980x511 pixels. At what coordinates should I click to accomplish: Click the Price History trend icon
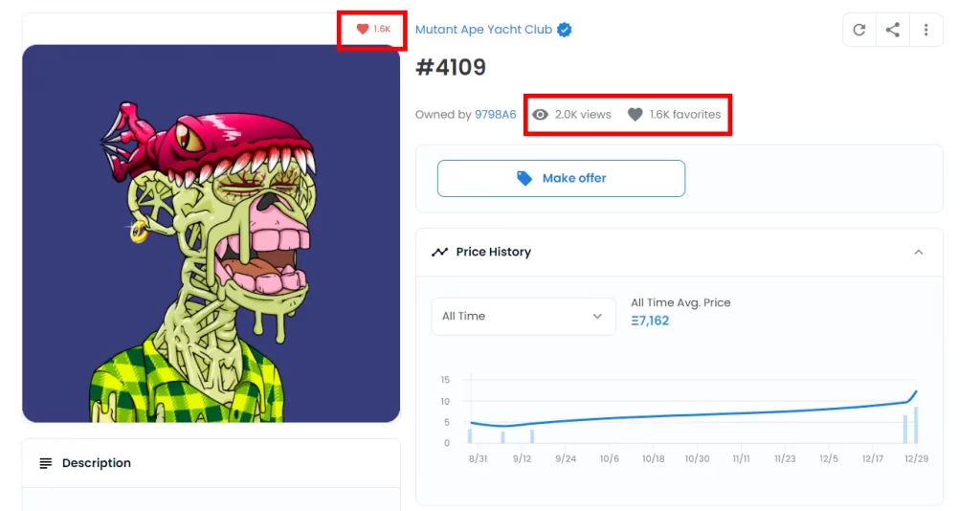pyautogui.click(x=439, y=252)
